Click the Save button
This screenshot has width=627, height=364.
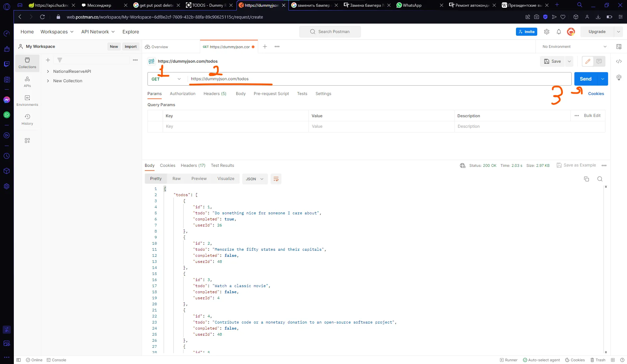tap(552, 61)
